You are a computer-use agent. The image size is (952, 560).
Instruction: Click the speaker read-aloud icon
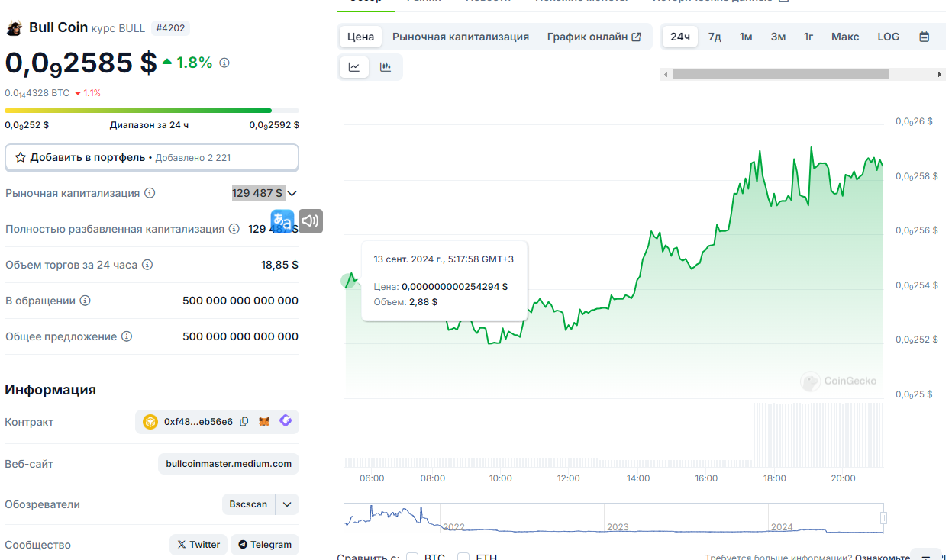coord(310,221)
